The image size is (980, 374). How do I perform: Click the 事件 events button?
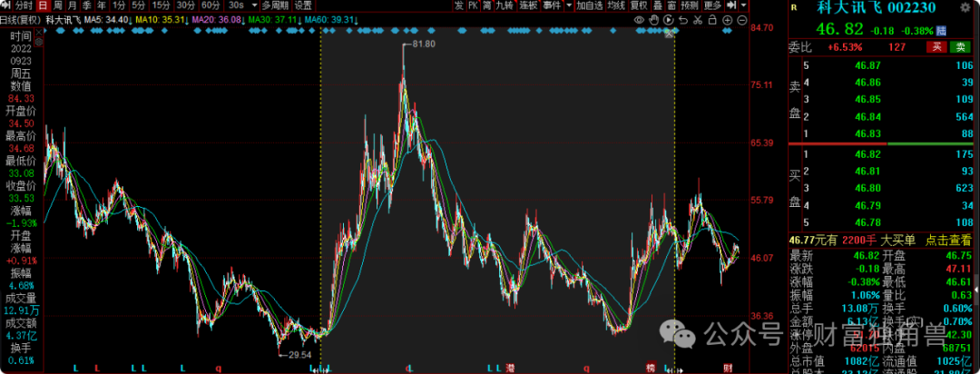click(x=552, y=5)
